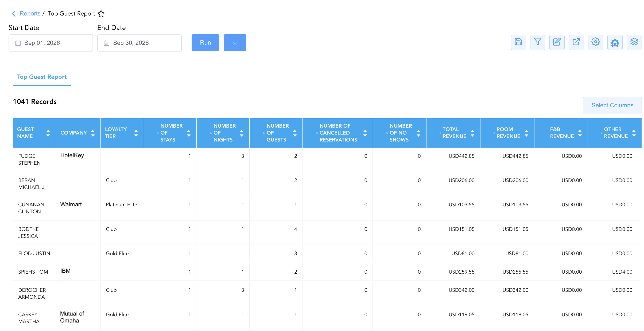This screenshot has width=644, height=331.
Task: Run the report with Run button
Action: point(205,43)
